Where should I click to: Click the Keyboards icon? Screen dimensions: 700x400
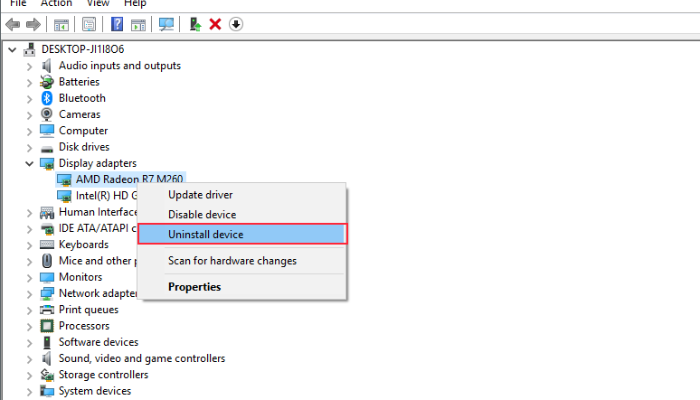click(x=47, y=245)
